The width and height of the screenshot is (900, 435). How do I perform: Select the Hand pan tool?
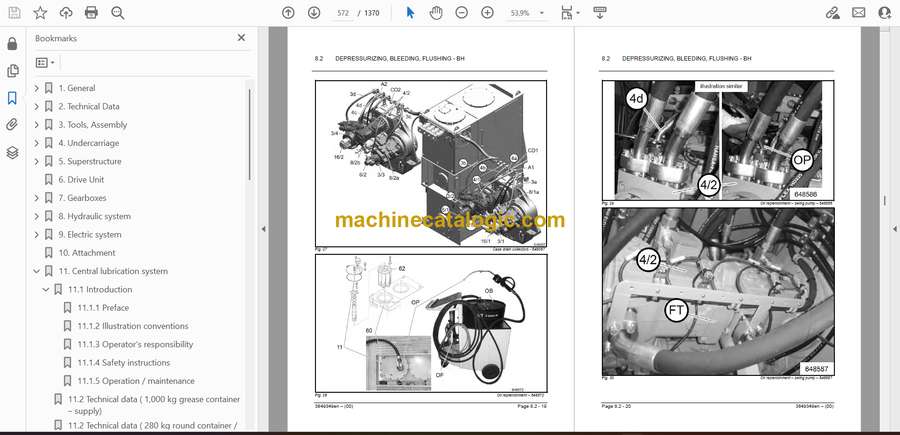[x=436, y=13]
